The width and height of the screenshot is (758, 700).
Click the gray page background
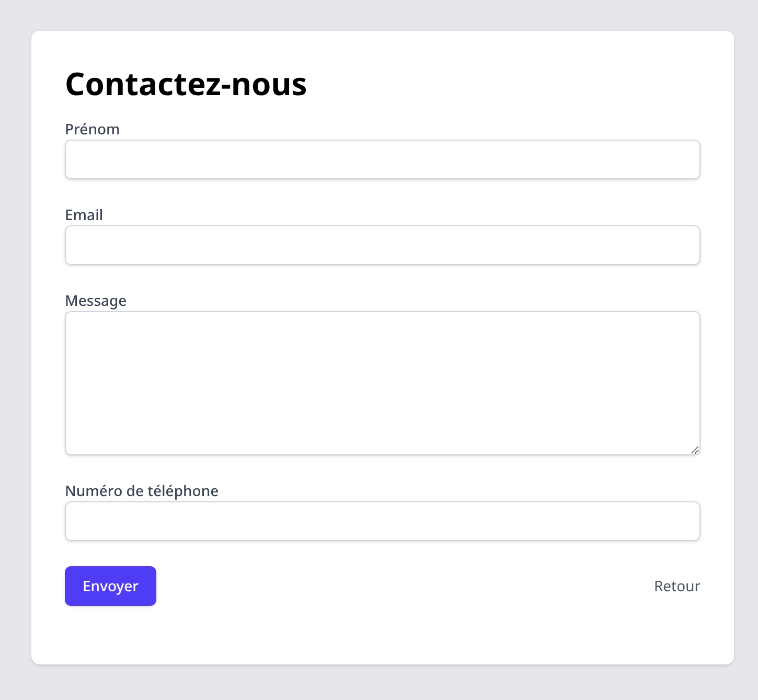16,350
